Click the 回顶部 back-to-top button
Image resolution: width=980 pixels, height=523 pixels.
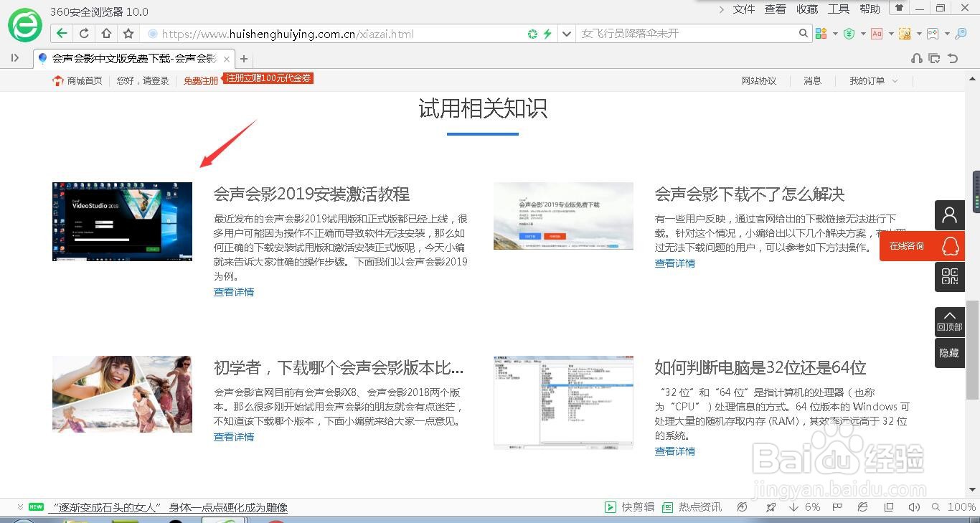pos(950,322)
